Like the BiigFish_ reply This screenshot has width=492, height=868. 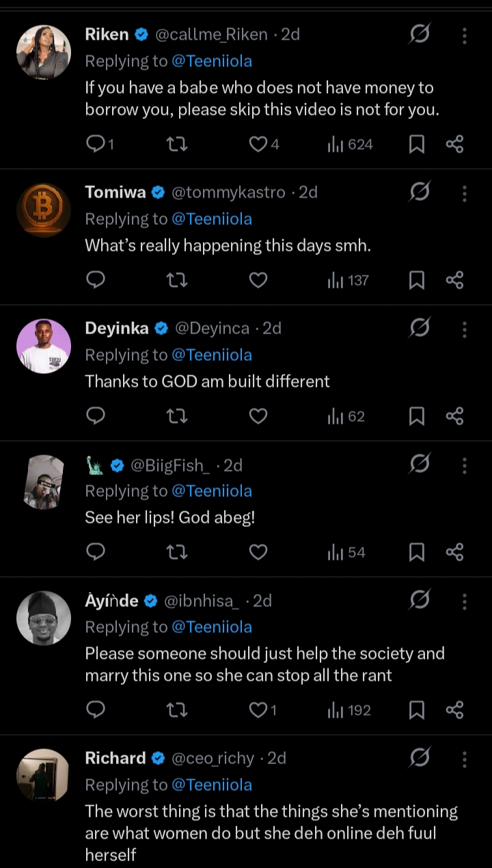tap(258, 552)
